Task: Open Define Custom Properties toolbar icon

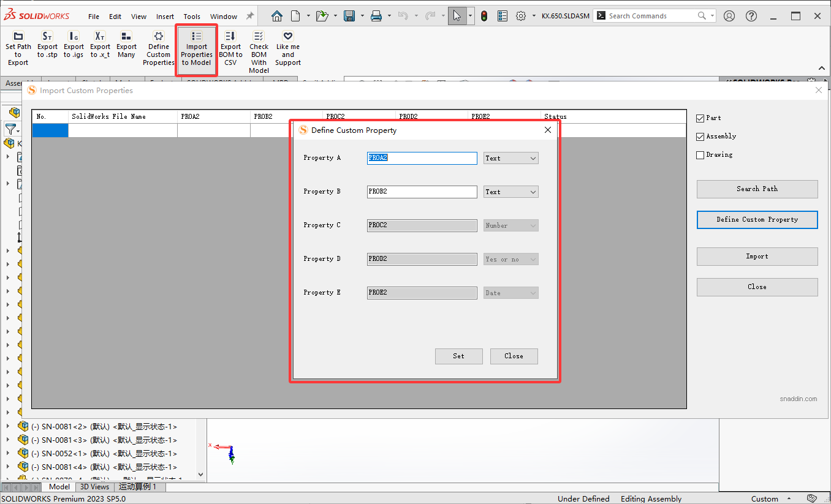Action: pos(159,48)
